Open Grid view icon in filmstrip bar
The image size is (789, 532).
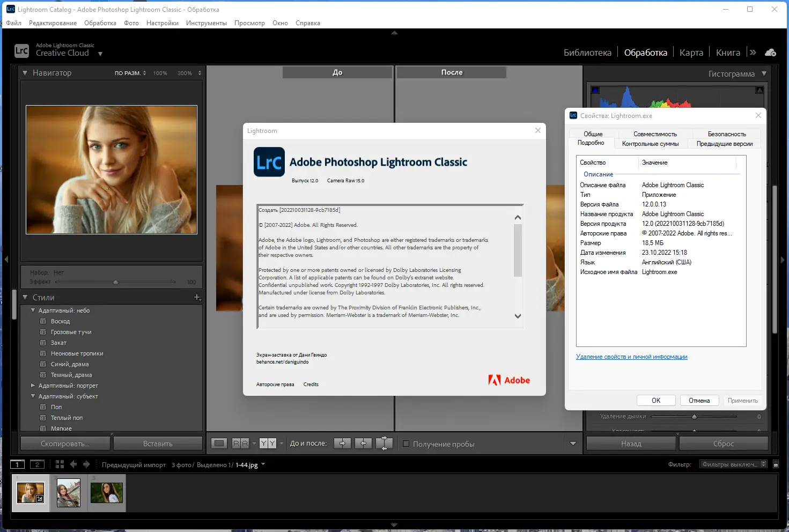point(59,464)
